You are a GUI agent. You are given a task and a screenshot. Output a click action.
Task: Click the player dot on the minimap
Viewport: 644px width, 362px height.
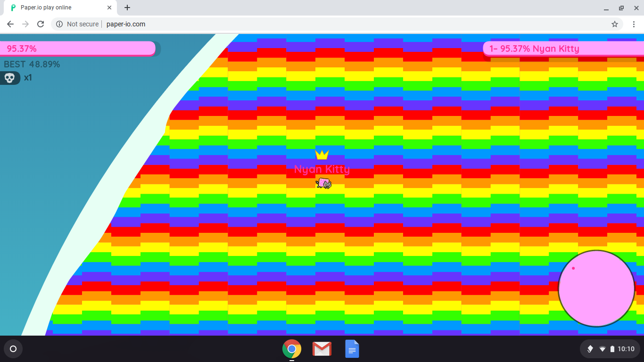(573, 268)
